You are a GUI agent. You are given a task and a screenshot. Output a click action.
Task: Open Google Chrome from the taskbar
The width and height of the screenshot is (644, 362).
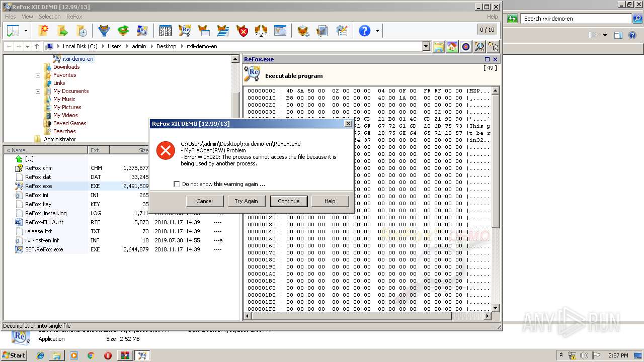click(x=91, y=355)
